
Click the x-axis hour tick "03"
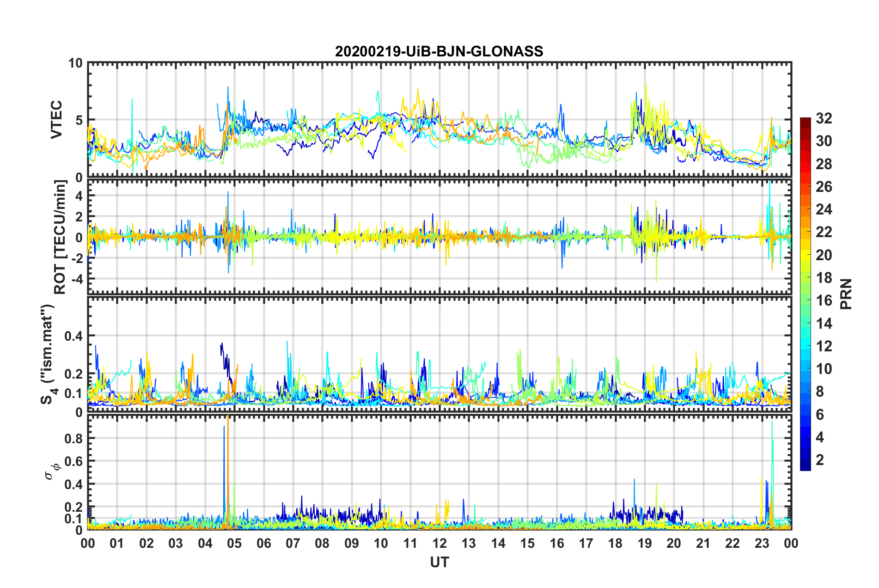point(176,543)
